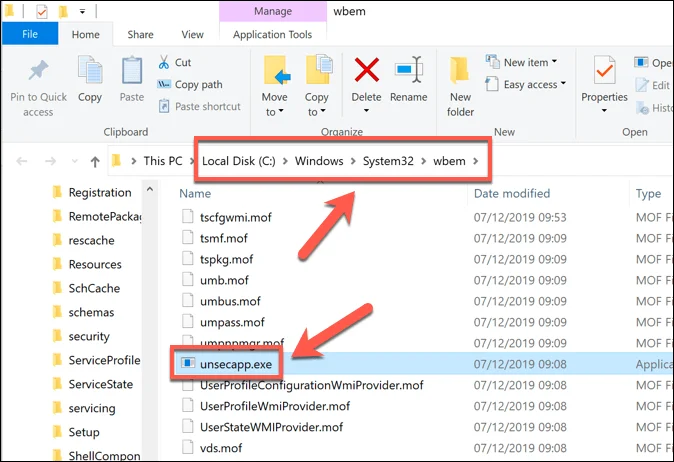
Task: Click the Forward navigation arrow
Action: 50,161
